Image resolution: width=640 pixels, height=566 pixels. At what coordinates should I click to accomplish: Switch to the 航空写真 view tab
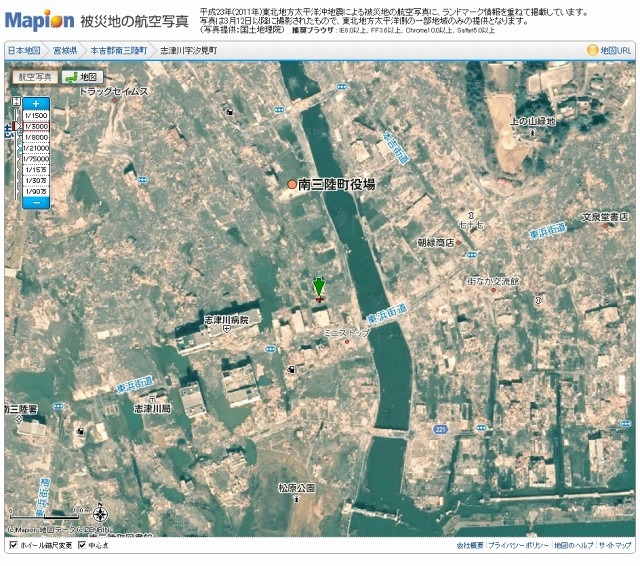click(x=35, y=77)
